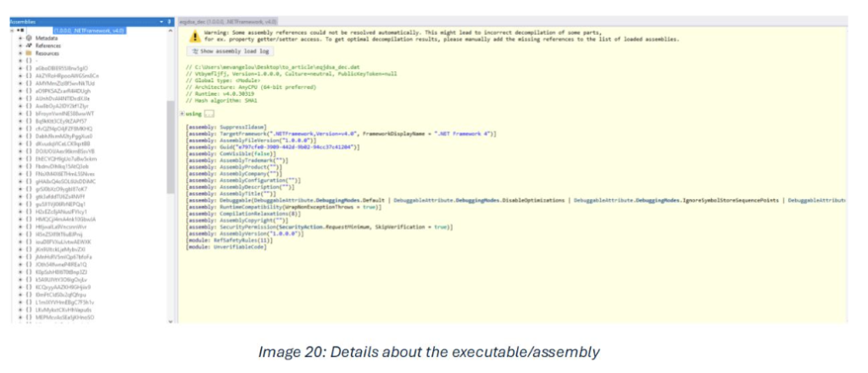Expand the References tree node
Image resolution: width=868 pixels, height=373 pixels.
click(x=19, y=46)
